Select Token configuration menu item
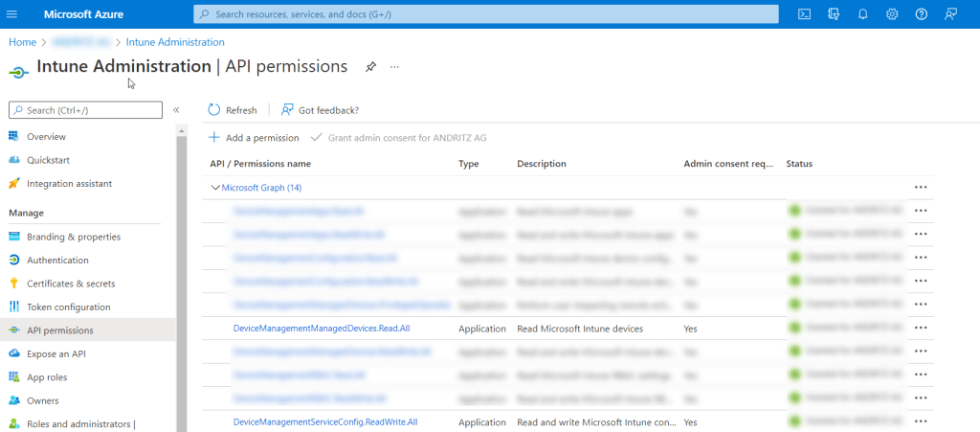This screenshot has height=432, width=980. pos(68,307)
